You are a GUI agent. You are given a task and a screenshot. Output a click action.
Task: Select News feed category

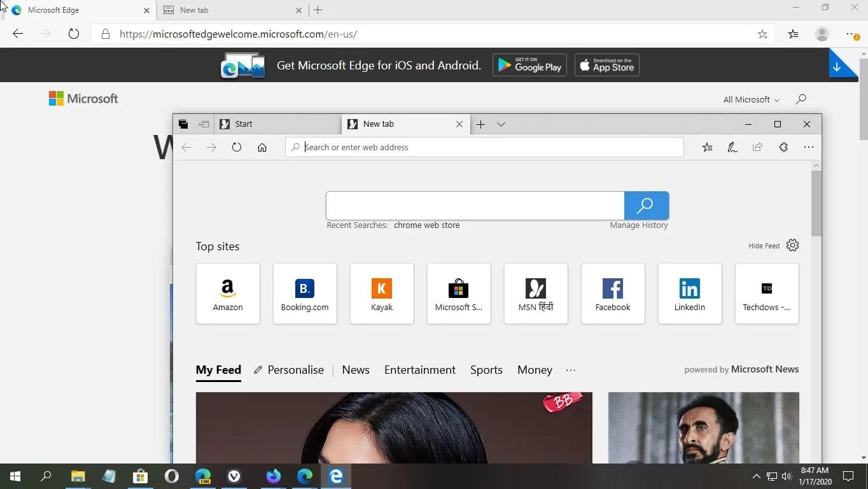pyautogui.click(x=356, y=370)
